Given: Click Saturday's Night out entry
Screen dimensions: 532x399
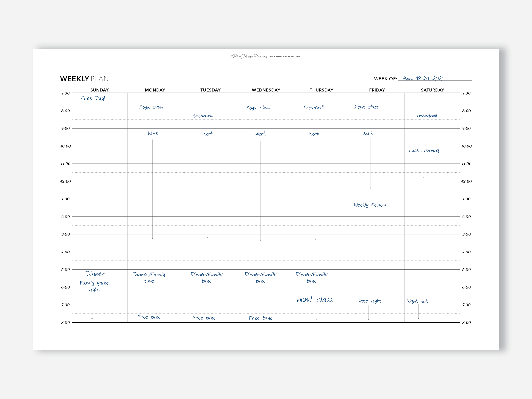Looking at the screenshot, I should [x=417, y=301].
